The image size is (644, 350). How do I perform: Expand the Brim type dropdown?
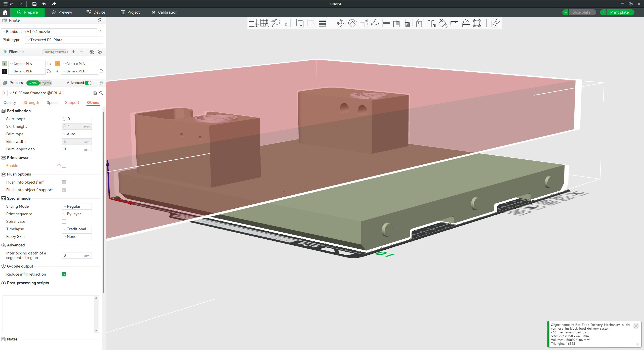(76, 134)
